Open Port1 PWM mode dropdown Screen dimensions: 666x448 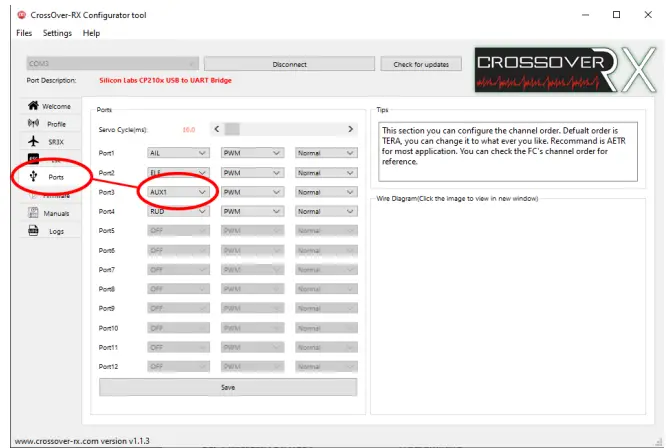point(252,153)
